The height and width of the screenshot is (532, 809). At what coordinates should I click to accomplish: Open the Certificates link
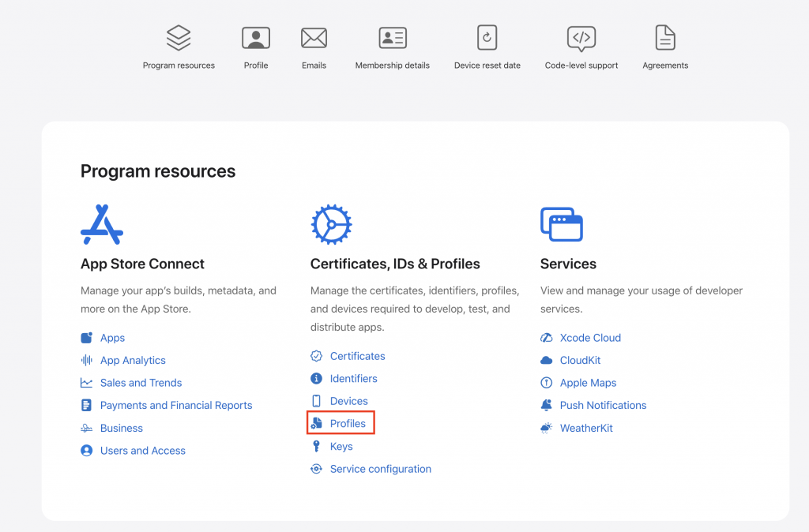pos(358,356)
